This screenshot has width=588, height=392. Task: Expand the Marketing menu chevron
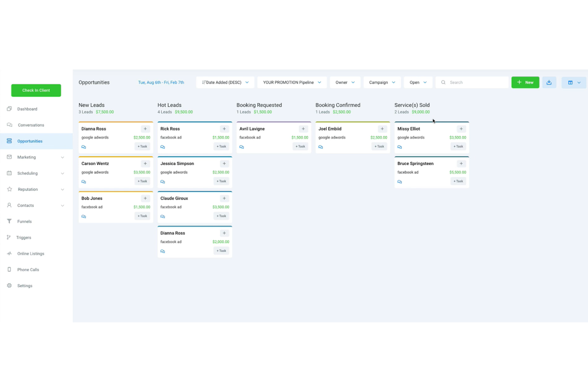tap(62, 157)
